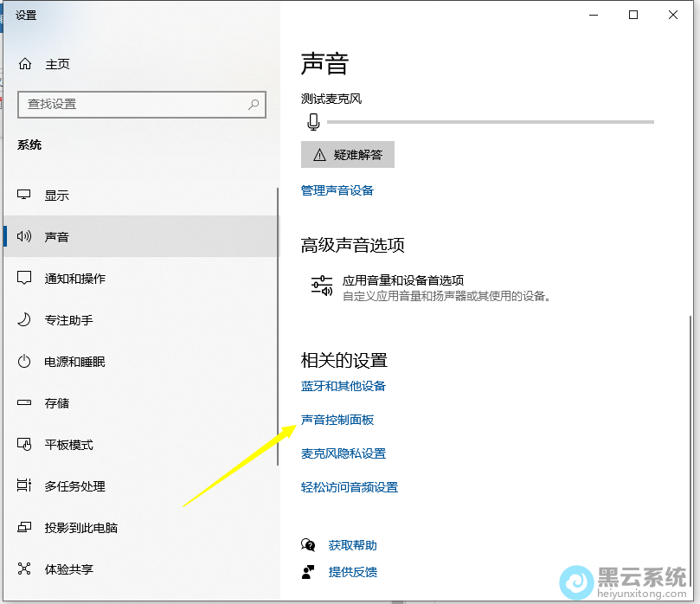Open 蓝牙和其他设备 link
700x604 pixels.
(x=344, y=386)
